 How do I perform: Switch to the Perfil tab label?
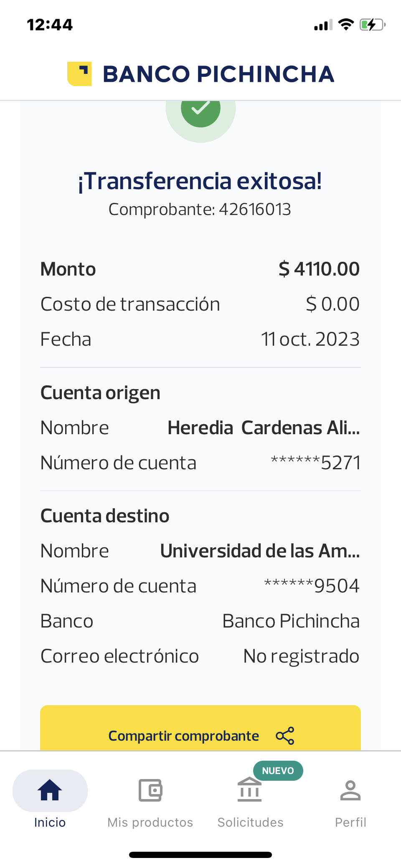[x=350, y=822]
